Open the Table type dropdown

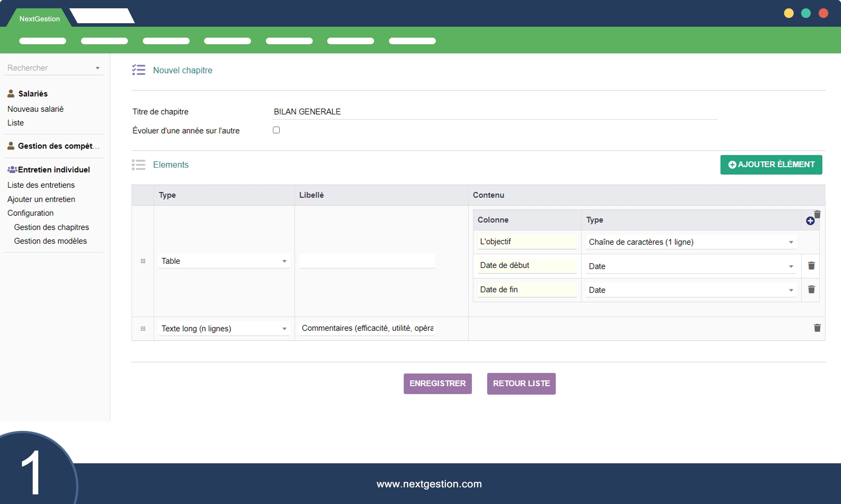[x=224, y=261]
